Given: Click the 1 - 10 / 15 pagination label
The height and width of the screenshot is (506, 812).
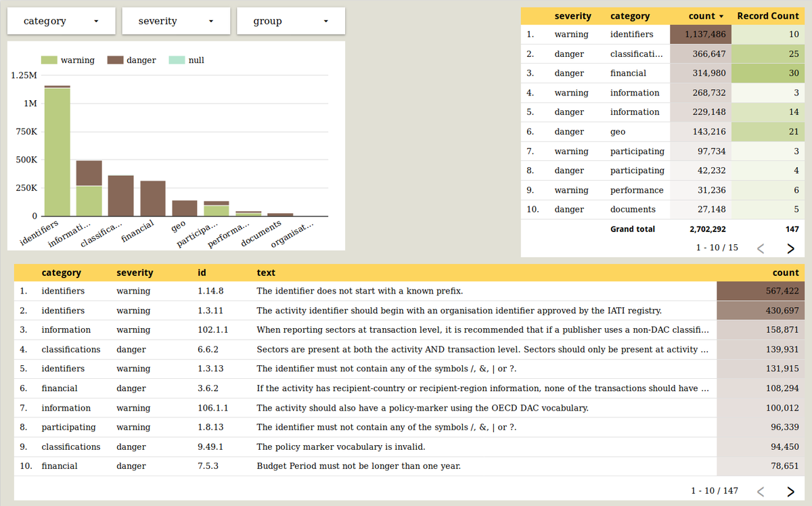Looking at the screenshot, I should point(717,248).
